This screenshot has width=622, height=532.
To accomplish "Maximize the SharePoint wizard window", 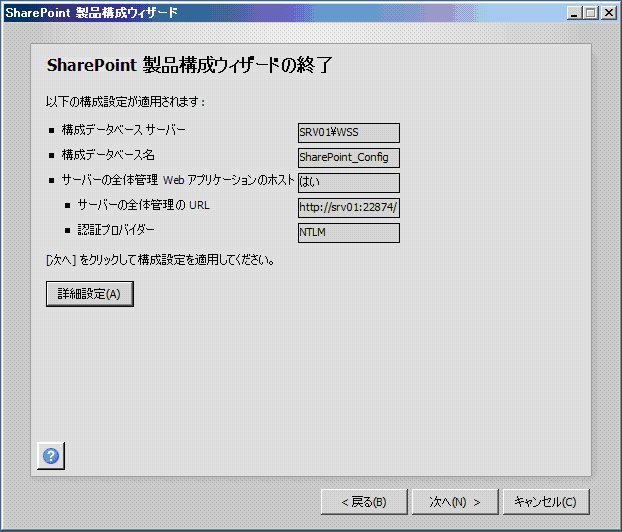I will tap(591, 13).
